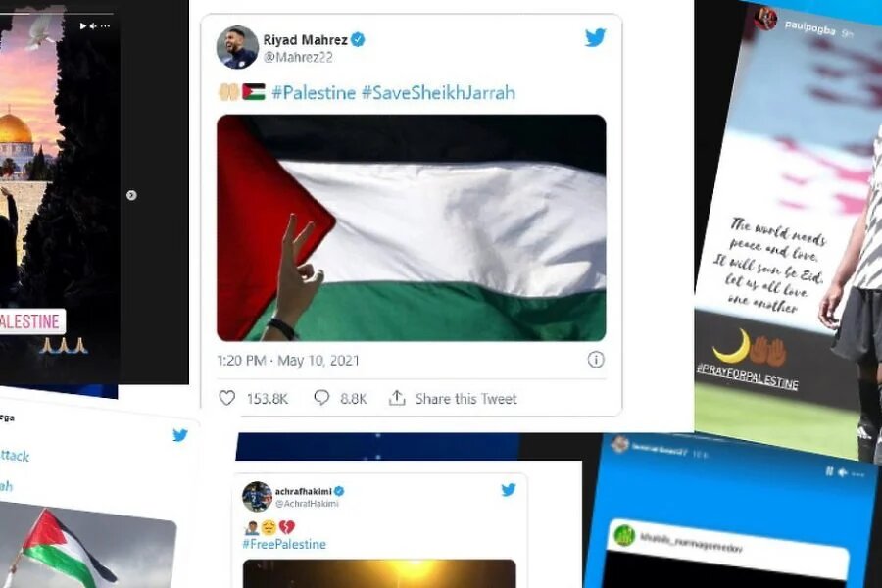Open the #SaveSheikhJarrah hashtag link
Image resolution: width=882 pixels, height=588 pixels.
click(x=438, y=92)
